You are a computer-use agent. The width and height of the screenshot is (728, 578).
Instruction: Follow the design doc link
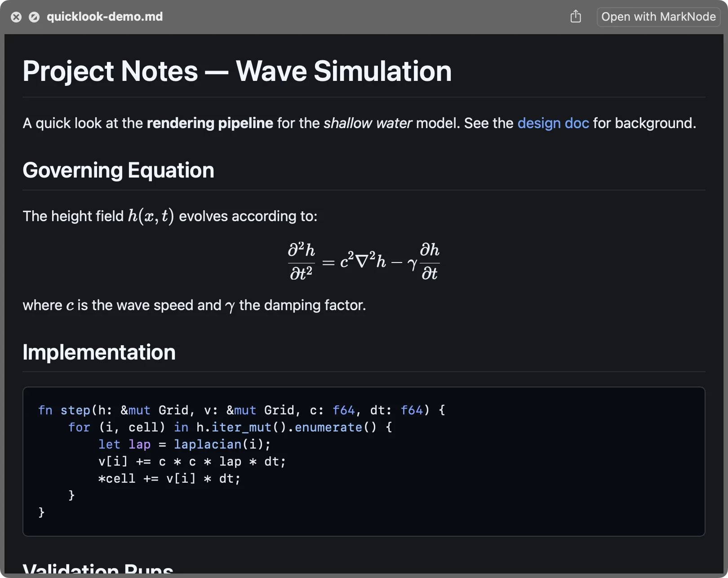553,123
